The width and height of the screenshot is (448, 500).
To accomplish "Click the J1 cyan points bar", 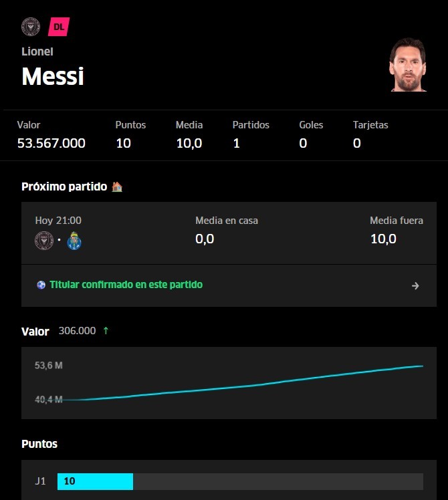I will tap(95, 481).
